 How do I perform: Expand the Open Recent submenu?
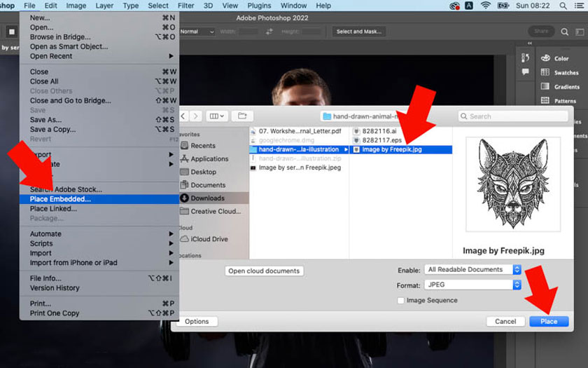click(98, 56)
